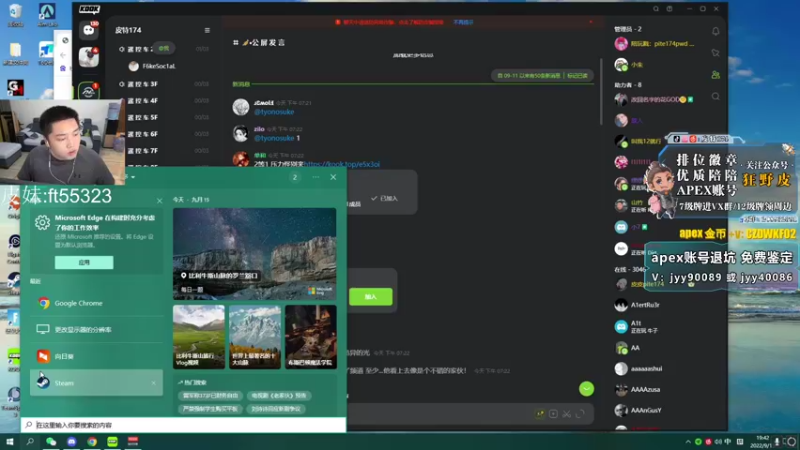Remove Steam from recent list
This screenshot has height=450, width=800.
tap(154, 383)
